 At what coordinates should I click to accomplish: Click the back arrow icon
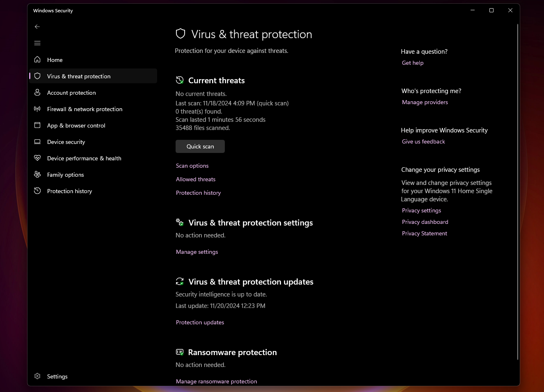(x=37, y=27)
